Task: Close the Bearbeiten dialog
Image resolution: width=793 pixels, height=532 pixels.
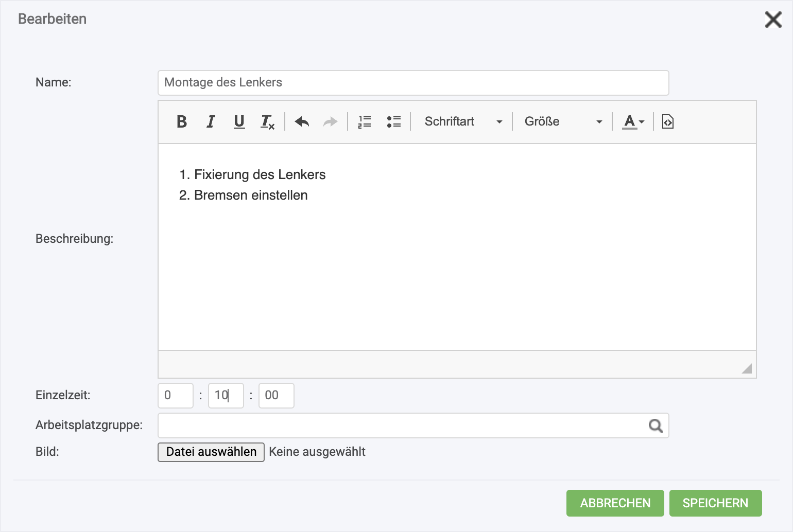Action: click(773, 20)
